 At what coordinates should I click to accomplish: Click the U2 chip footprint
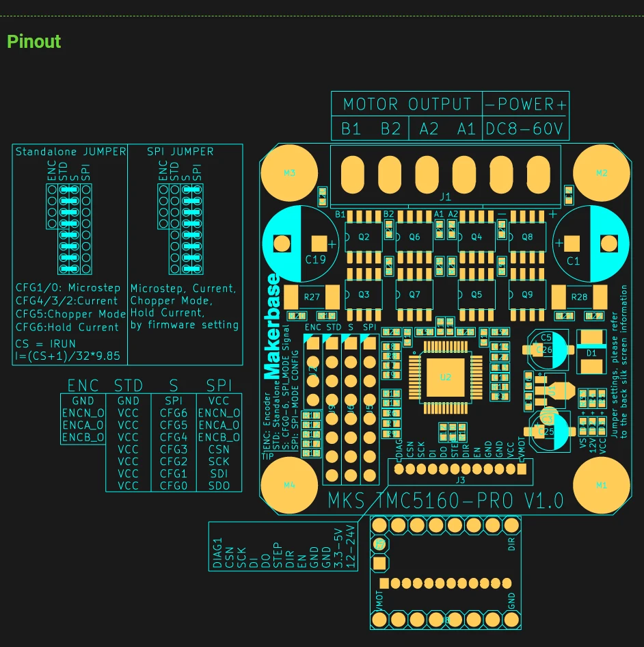tap(446, 377)
